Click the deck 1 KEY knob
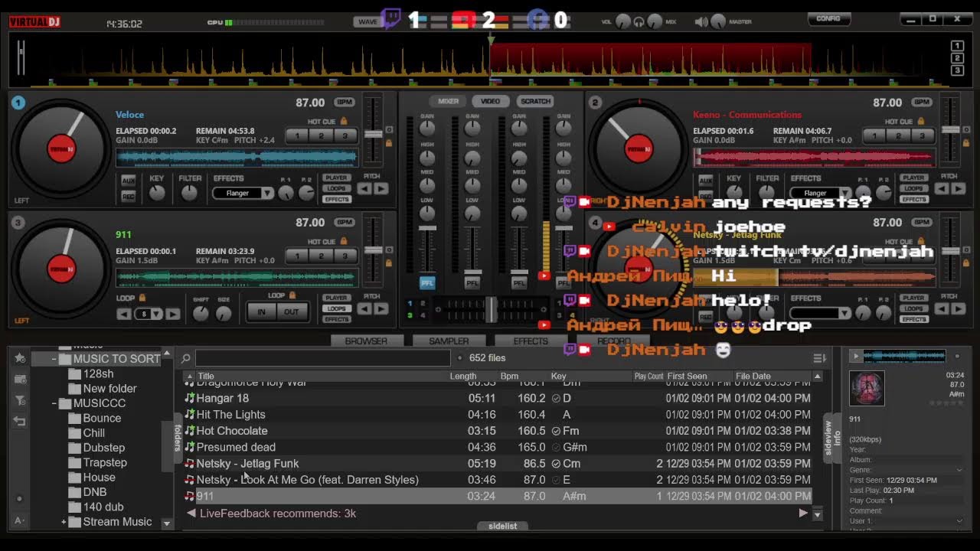The height and width of the screenshot is (551, 980). click(x=157, y=193)
